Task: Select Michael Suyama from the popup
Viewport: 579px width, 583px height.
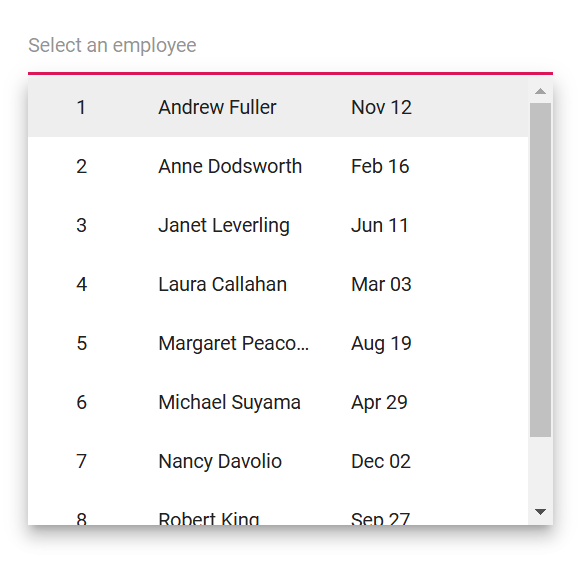Action: pos(278,402)
